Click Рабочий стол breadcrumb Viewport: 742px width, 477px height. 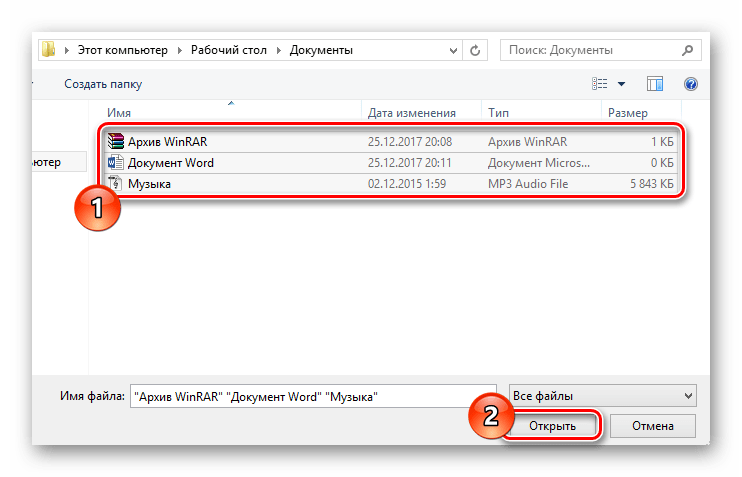(x=229, y=50)
